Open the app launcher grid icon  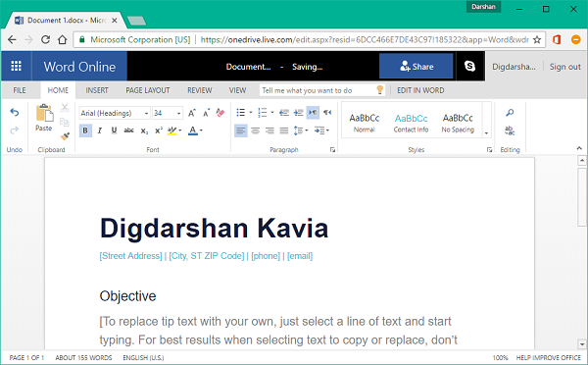[x=16, y=66]
